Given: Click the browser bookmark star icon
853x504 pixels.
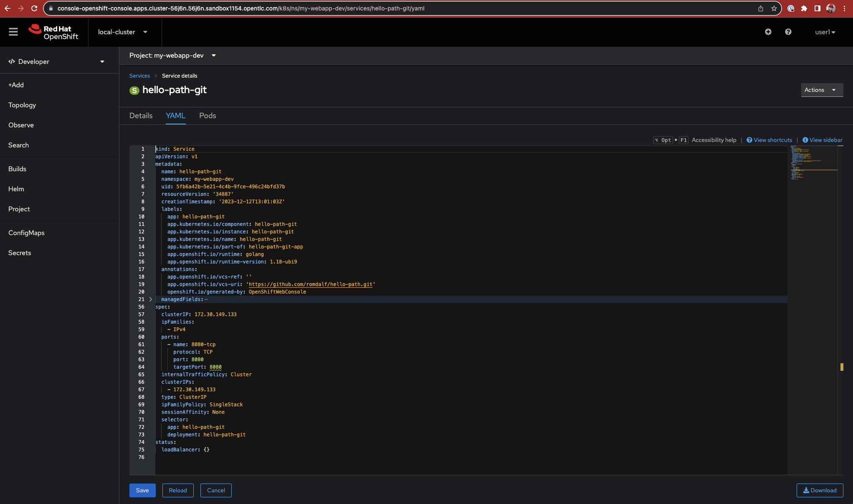Looking at the screenshot, I should click(774, 8).
